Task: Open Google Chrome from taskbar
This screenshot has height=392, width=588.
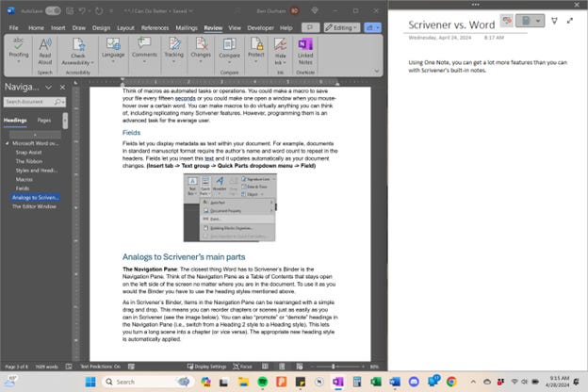Action: (x=451, y=382)
